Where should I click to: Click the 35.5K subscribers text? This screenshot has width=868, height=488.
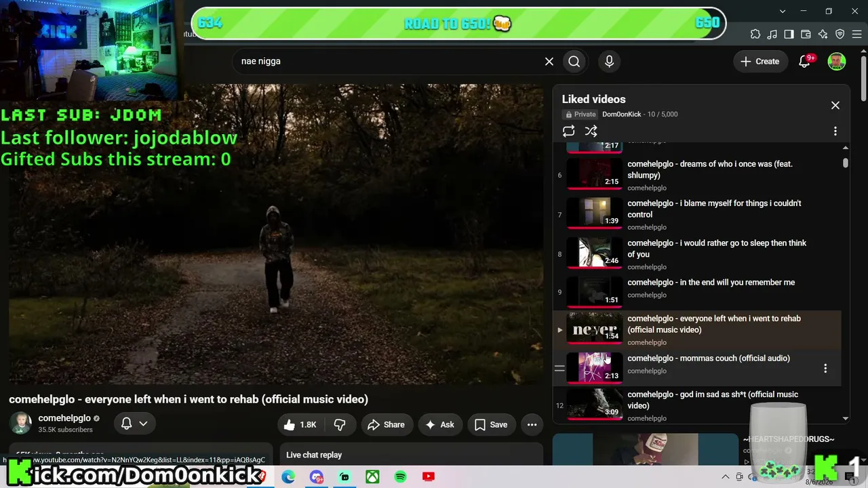[66, 430]
